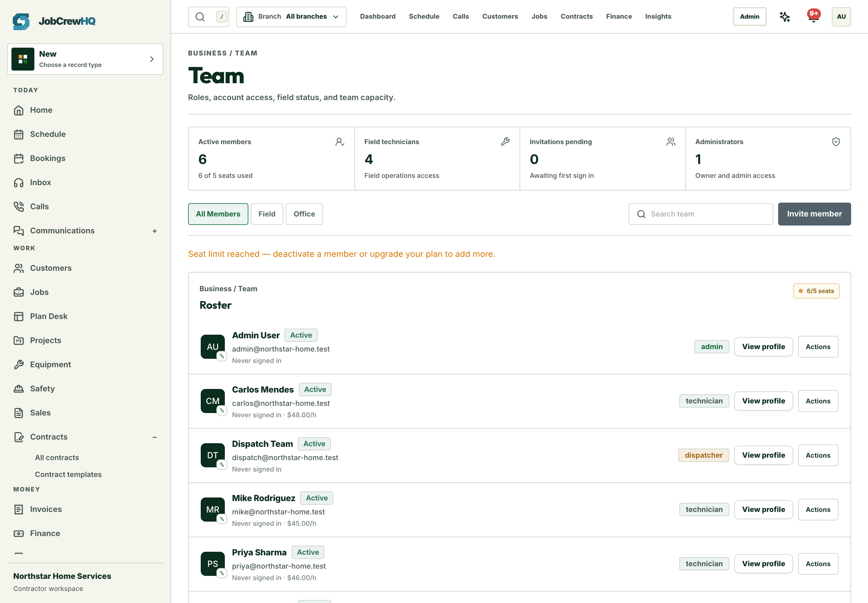The height and width of the screenshot is (603, 868).
Task: Open notifications bell with 9+ badge
Action: pos(814,16)
